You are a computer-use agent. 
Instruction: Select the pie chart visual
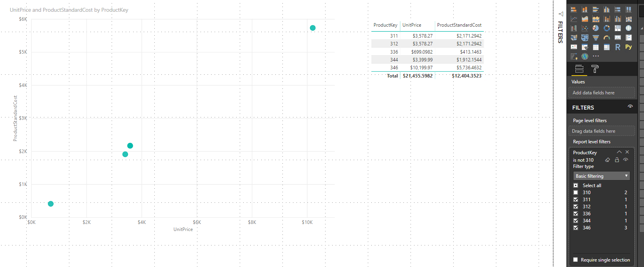596,28
